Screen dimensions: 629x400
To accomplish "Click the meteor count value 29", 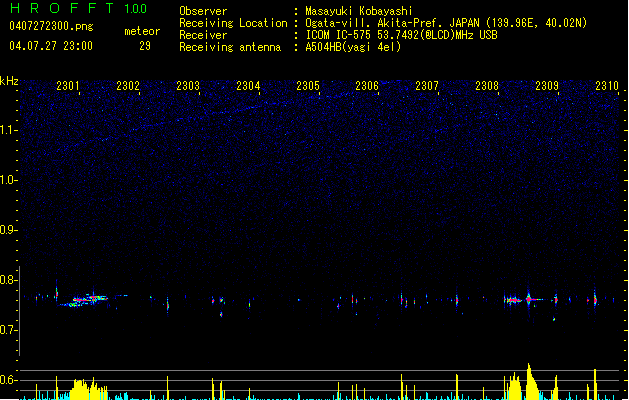I will click(145, 46).
